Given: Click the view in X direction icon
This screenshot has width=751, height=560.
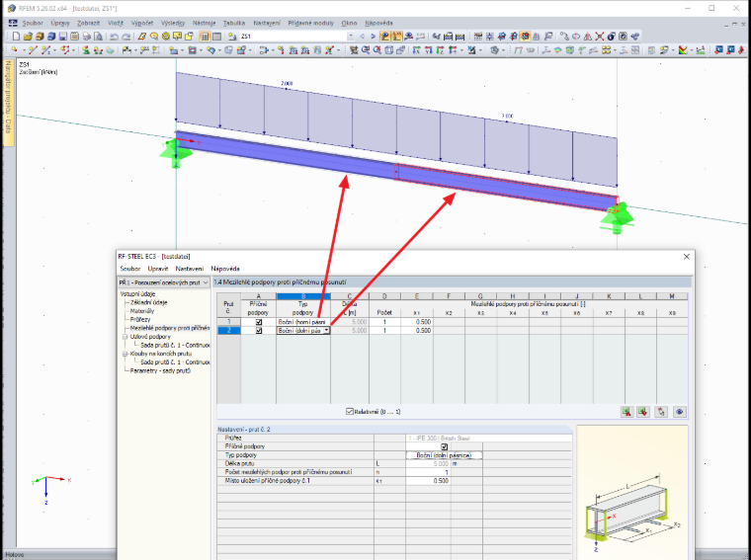Looking at the screenshot, I should 417,49.
